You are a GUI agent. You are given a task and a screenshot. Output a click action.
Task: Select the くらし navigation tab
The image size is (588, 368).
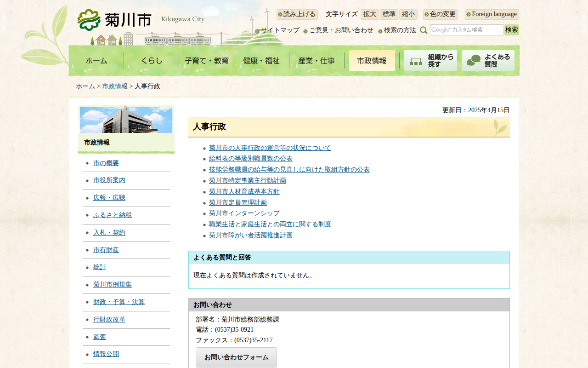coord(151,61)
